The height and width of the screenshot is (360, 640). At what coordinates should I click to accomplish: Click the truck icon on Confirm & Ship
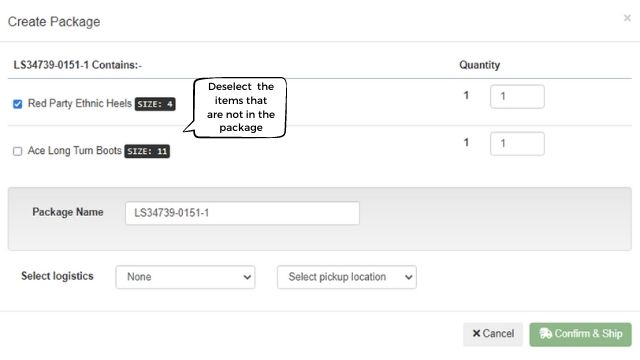pyautogui.click(x=545, y=333)
